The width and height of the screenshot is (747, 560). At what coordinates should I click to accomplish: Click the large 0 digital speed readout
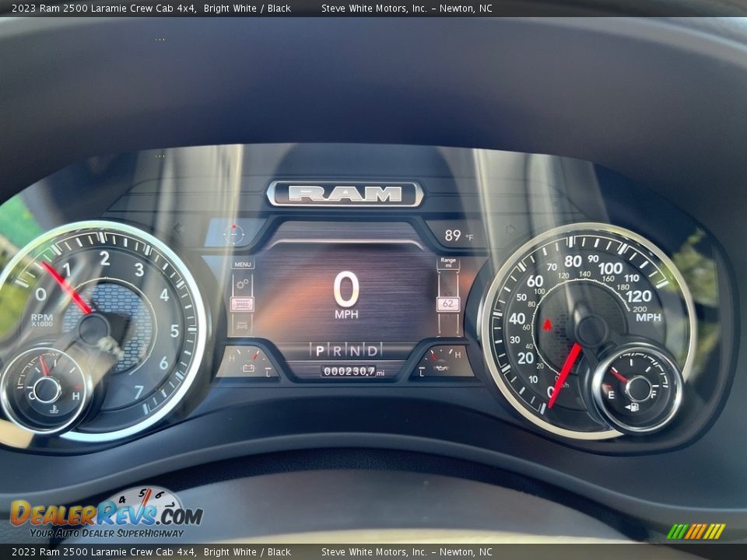coord(345,289)
